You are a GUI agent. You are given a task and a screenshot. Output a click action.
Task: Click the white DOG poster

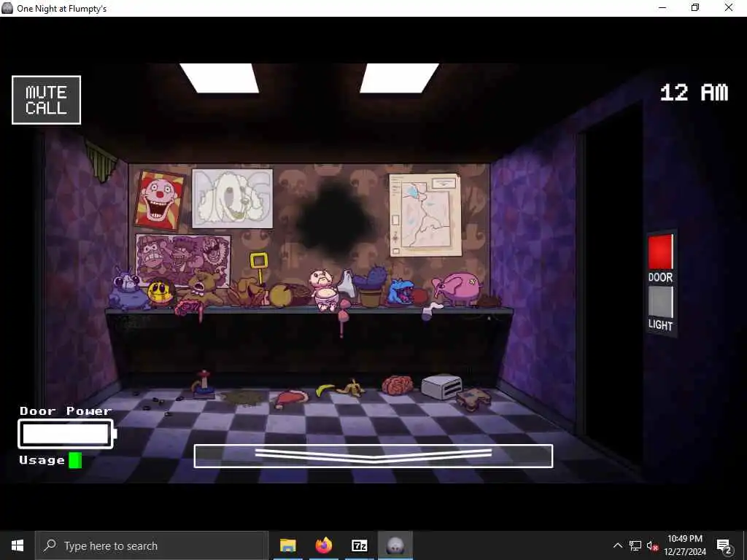click(x=233, y=198)
